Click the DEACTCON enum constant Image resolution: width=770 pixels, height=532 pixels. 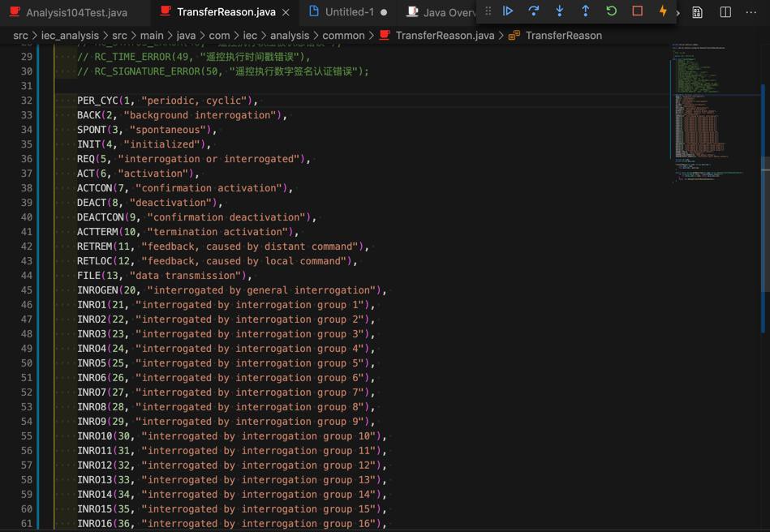100,217
